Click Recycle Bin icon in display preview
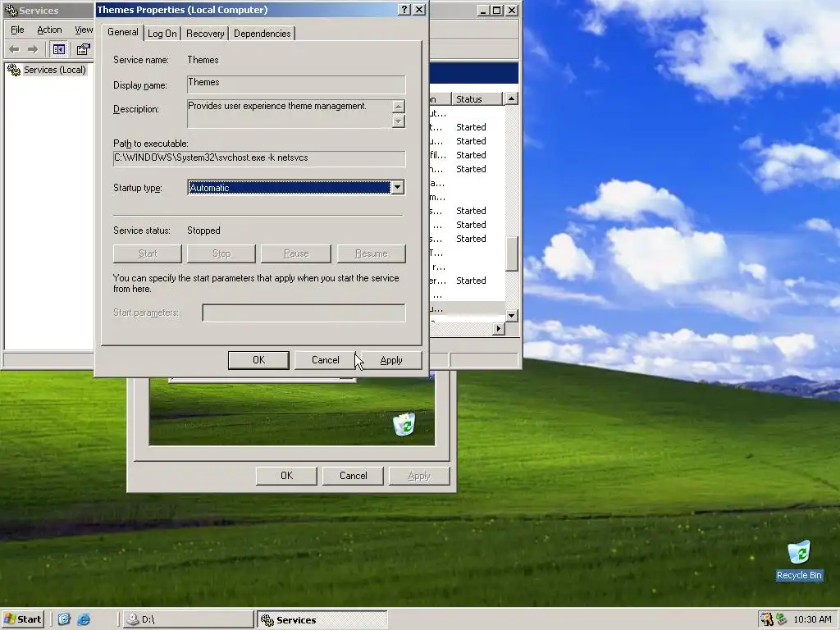Image resolution: width=840 pixels, height=630 pixels. click(x=404, y=424)
